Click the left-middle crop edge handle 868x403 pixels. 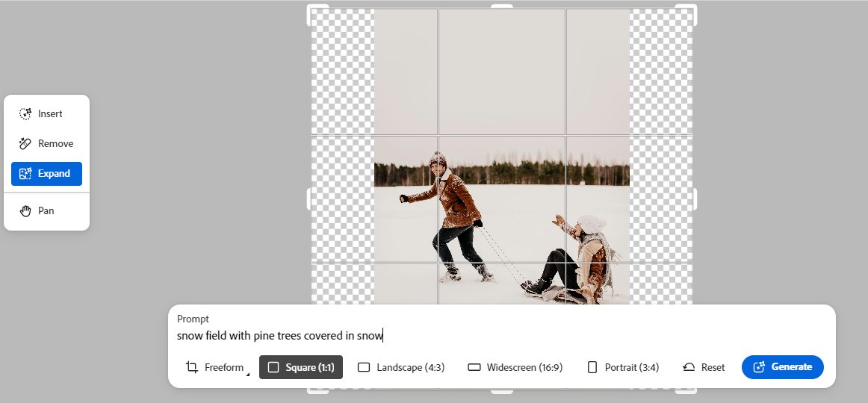pyautogui.click(x=309, y=199)
